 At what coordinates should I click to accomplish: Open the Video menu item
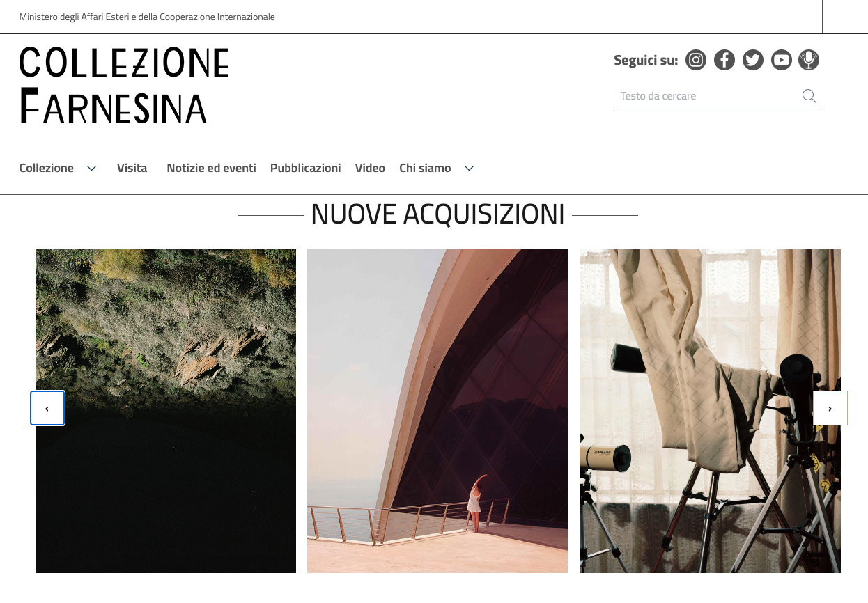[x=370, y=168]
